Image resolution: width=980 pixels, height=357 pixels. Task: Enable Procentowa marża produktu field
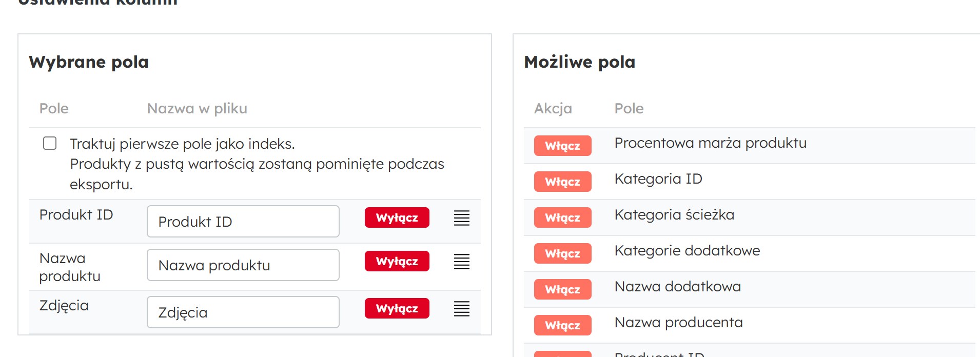pos(562,146)
